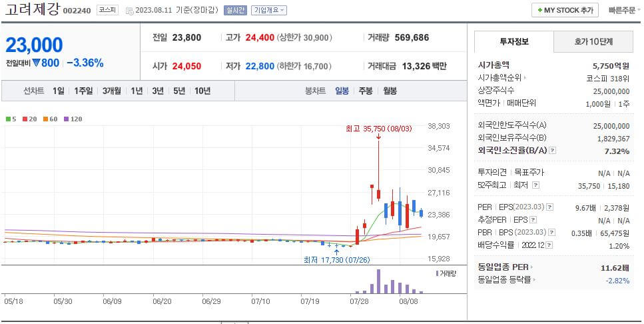This screenshot has width=644, height=324.
Task: Select 3개월 line chart period
Action: 112,91
